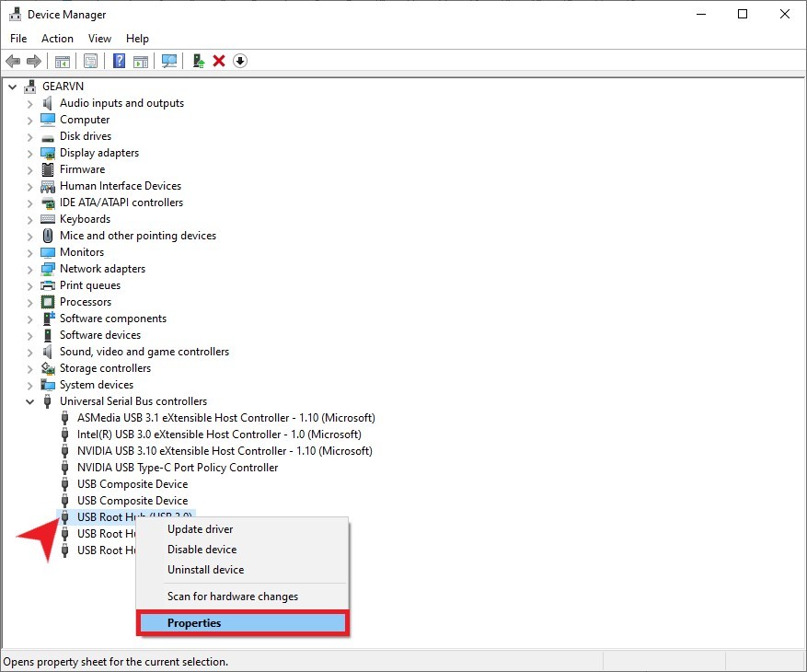Click the Properties toolbar icon
The width and height of the screenshot is (807, 672).
90,61
